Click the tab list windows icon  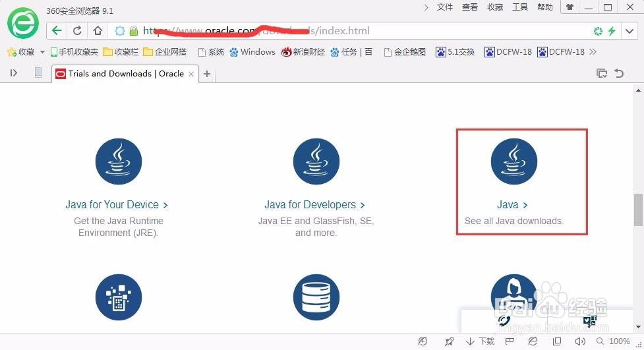602,74
